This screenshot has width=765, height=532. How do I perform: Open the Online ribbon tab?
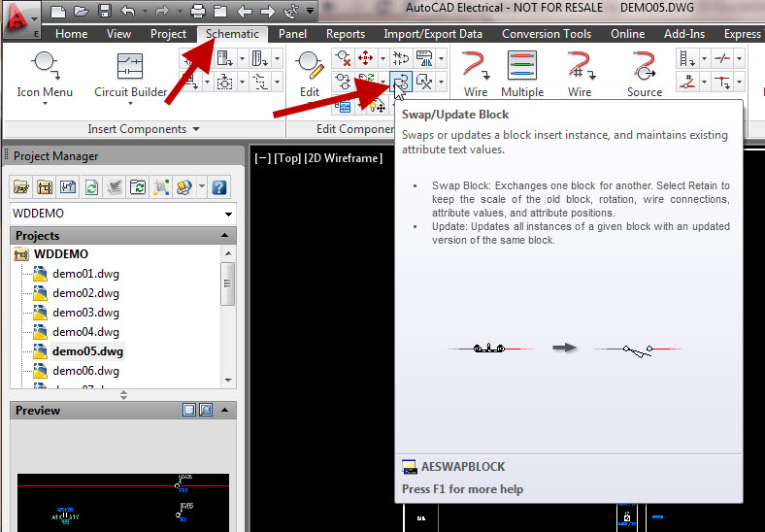pos(627,34)
